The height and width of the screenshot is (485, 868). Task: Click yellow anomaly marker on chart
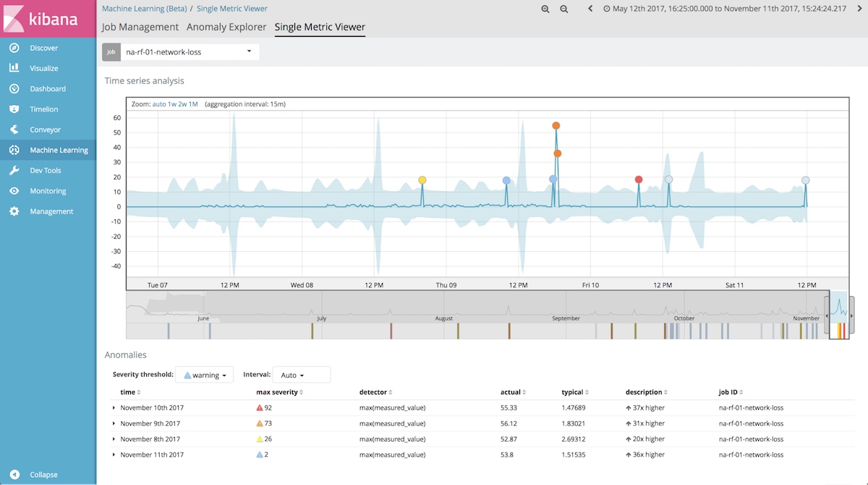[x=422, y=180]
